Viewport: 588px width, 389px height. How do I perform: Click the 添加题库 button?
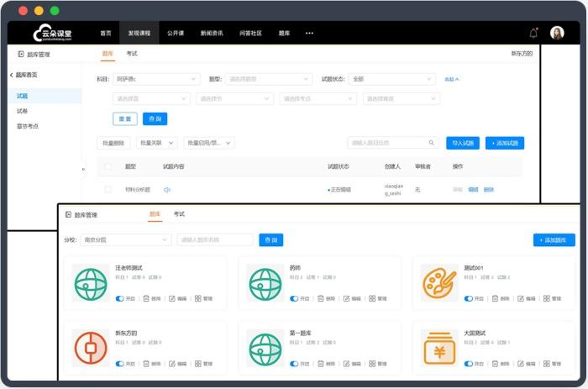pos(554,240)
